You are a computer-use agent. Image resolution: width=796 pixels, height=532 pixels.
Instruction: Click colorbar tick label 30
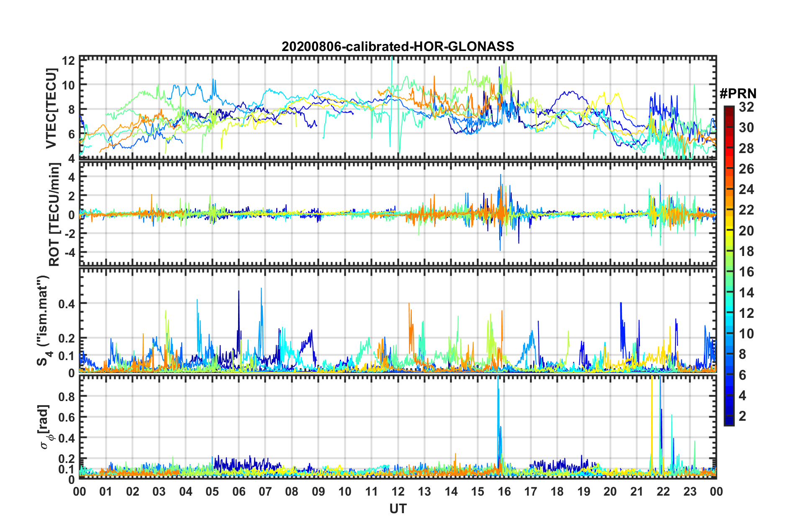[746, 128]
